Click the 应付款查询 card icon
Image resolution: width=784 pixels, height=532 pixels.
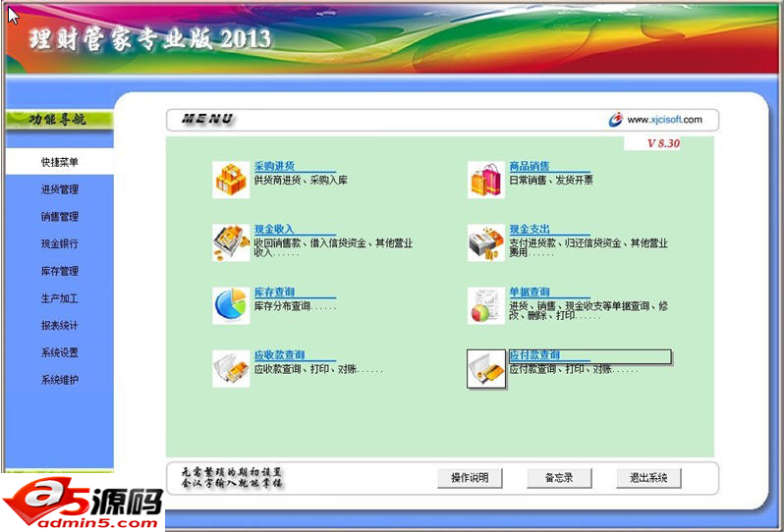click(x=486, y=369)
